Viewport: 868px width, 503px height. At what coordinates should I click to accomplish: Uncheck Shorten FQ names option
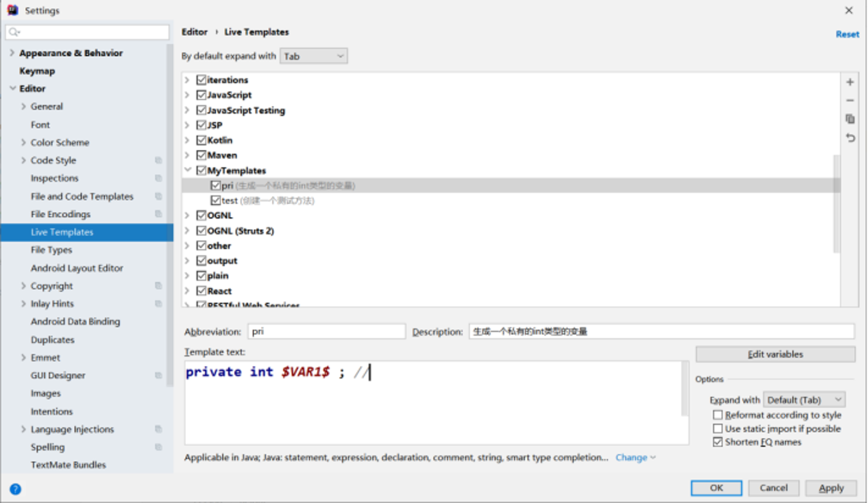coord(718,442)
